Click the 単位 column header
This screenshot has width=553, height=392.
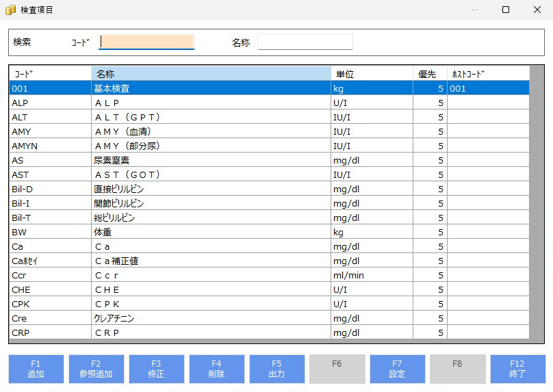click(x=372, y=73)
